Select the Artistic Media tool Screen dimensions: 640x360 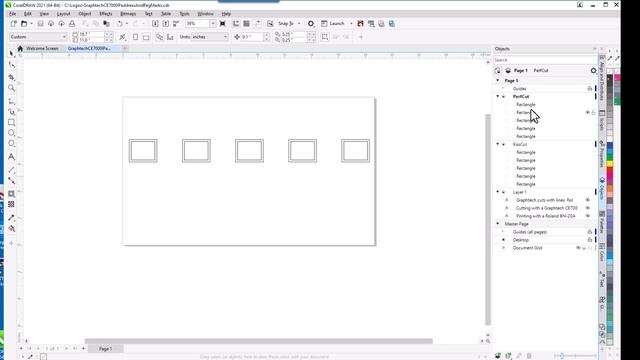[11, 111]
